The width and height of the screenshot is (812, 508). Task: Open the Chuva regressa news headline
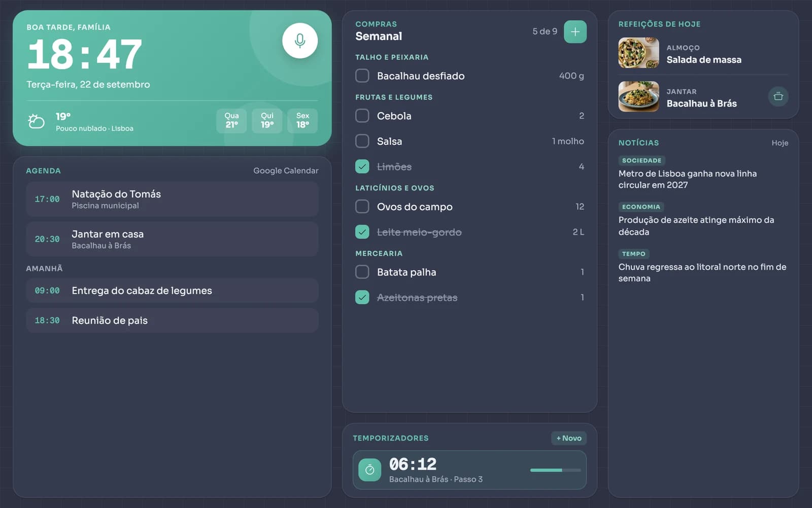(x=702, y=273)
